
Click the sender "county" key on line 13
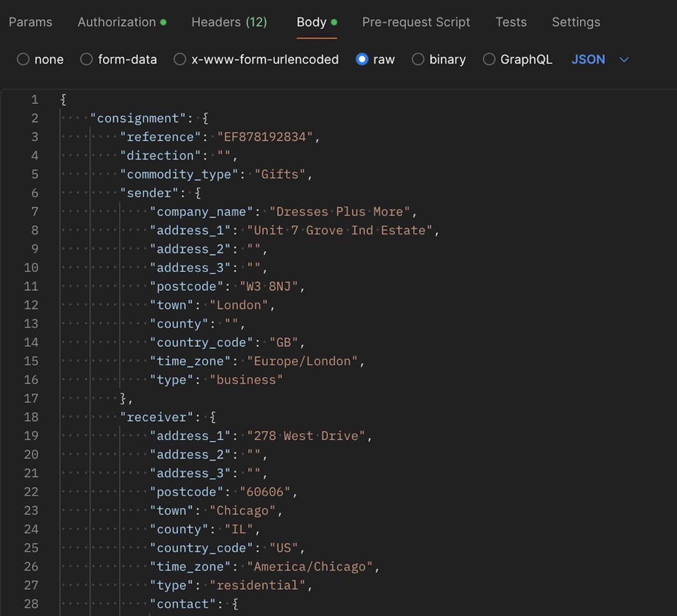tap(179, 324)
